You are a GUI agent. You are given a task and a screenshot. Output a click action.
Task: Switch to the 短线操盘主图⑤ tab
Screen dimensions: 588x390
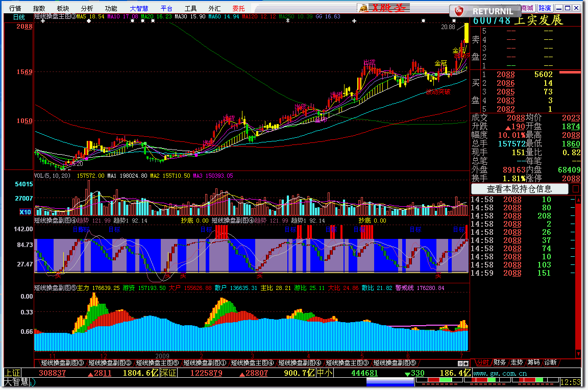157,363
